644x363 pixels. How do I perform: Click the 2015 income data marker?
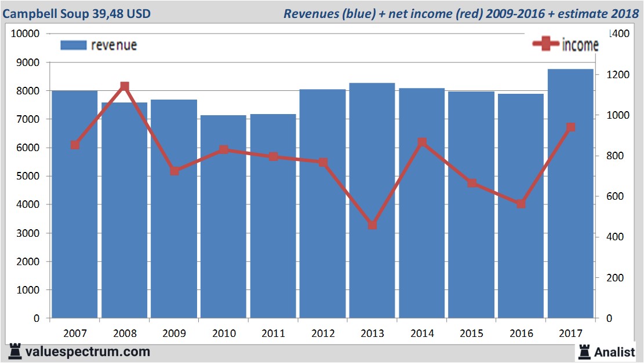pos(472,183)
